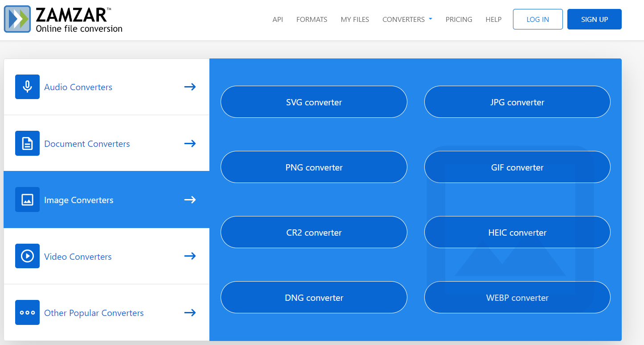Viewport: 644px width, 345px height.
Task: Click the three-dots Other Popular Converters icon
Action: pyautogui.click(x=27, y=312)
